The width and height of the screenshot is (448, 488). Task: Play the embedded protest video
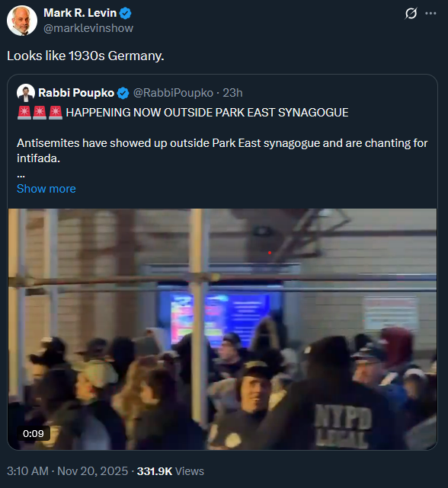(222, 329)
